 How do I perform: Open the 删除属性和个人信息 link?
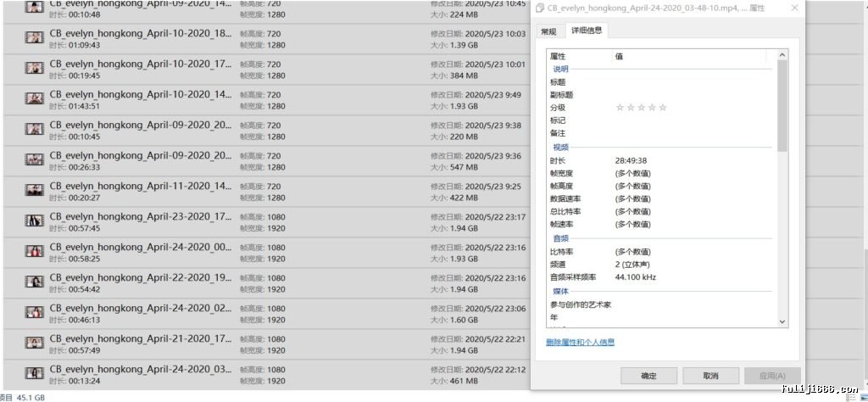580,342
